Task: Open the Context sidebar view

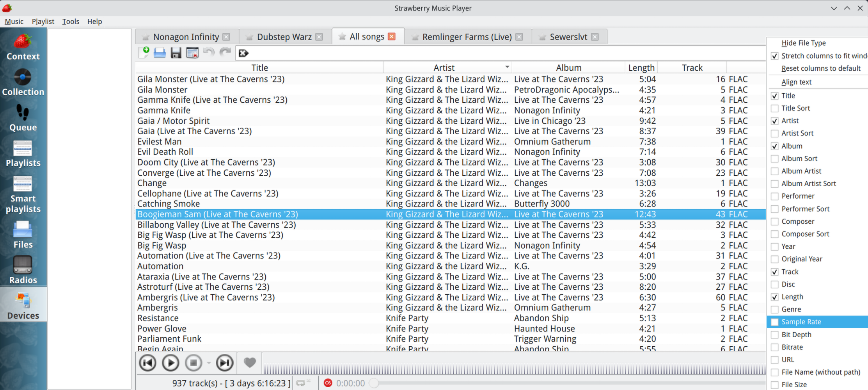Action: (x=23, y=47)
